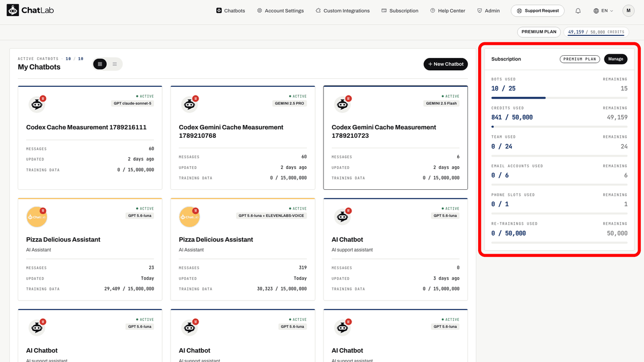Image resolution: width=644 pixels, height=362 pixels.
Task: Click the Chatbots icon in navbar
Action: pyautogui.click(x=219, y=11)
